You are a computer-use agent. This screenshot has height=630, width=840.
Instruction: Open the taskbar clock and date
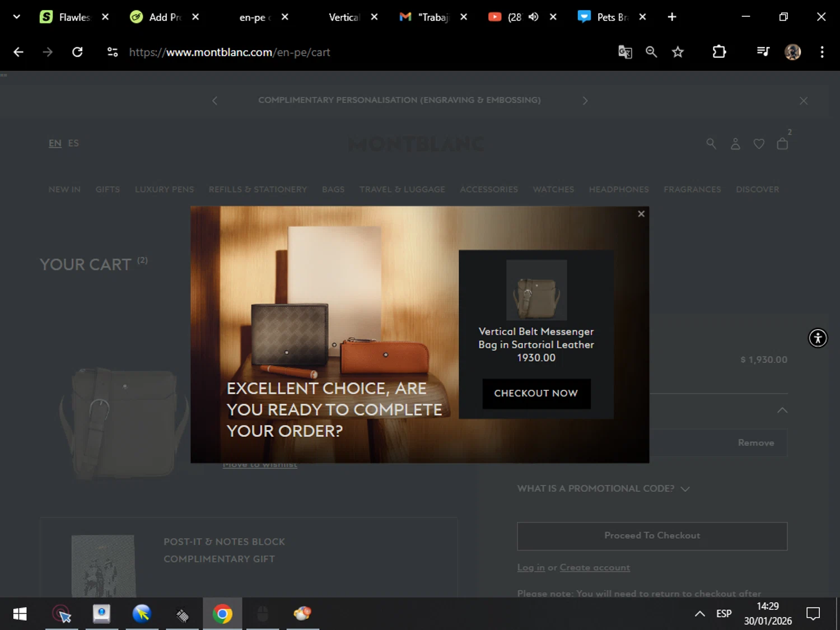click(768, 614)
